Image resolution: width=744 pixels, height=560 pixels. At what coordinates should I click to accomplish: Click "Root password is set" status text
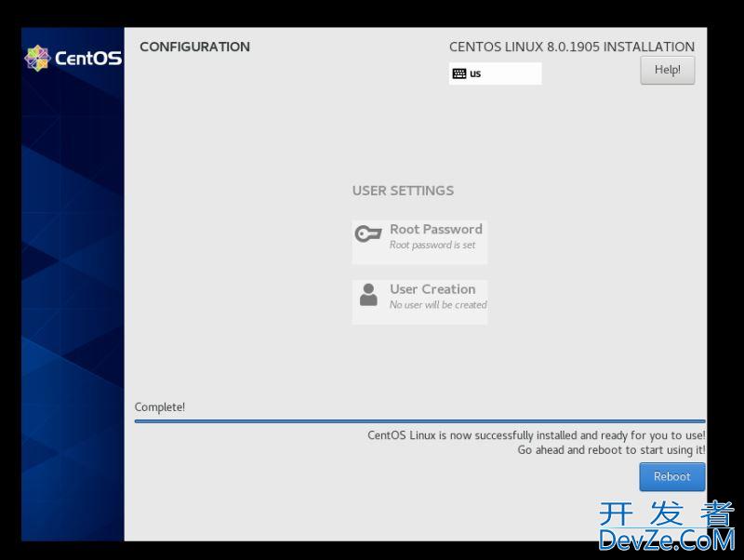432,245
